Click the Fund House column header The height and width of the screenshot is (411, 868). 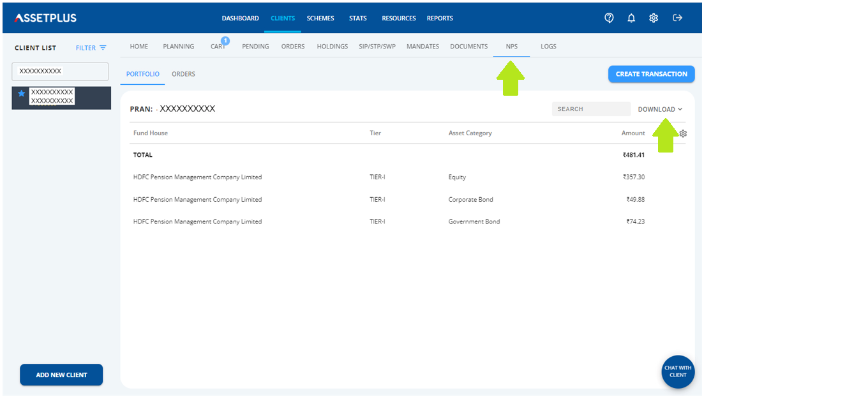[x=151, y=133]
